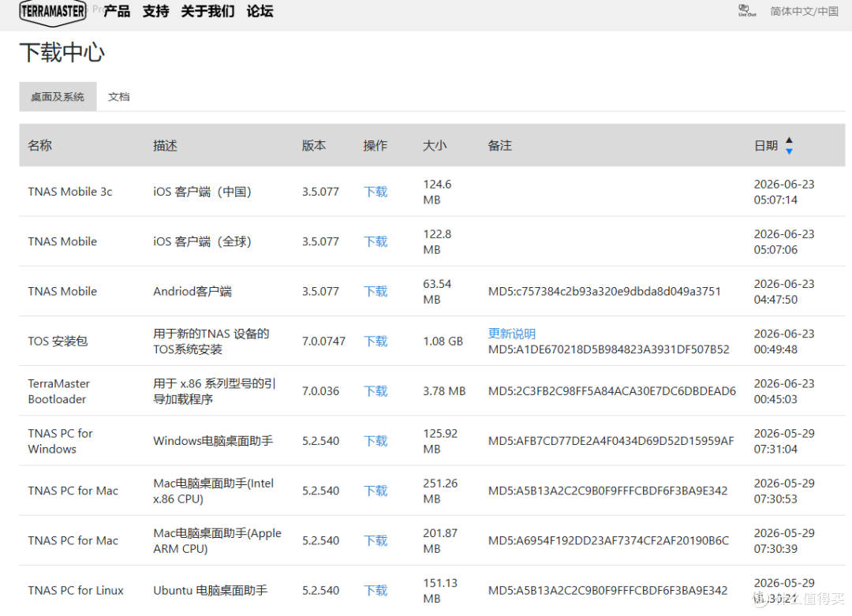Select MD5 AFB7CD77DE2A4F0434D69D52D15959AF text
The image size is (852, 616).
[611, 441]
